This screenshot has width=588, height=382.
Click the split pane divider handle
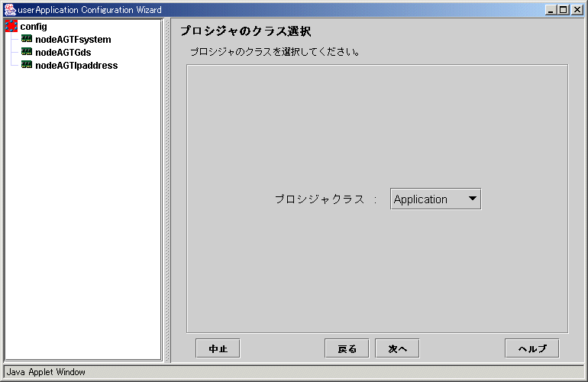point(167,190)
